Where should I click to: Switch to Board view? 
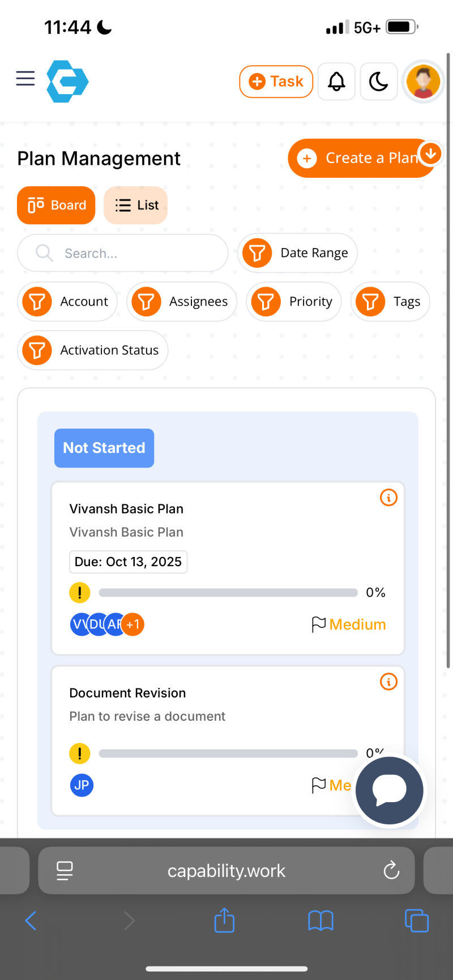[56, 205]
